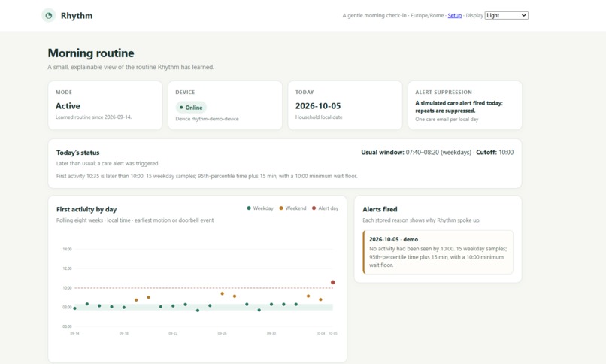
Task: Click the 2026-10-05 today date value
Action: (318, 106)
